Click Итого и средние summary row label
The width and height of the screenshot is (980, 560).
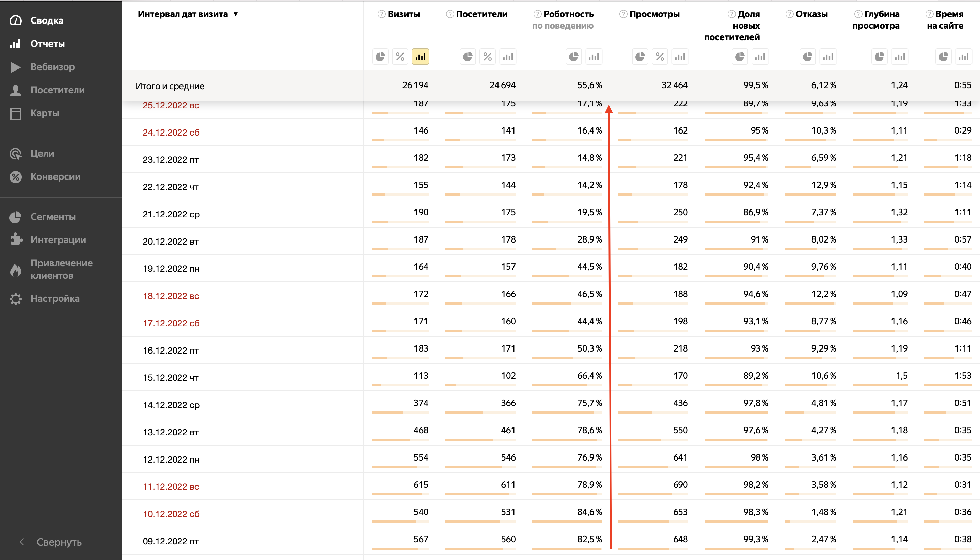coord(170,86)
